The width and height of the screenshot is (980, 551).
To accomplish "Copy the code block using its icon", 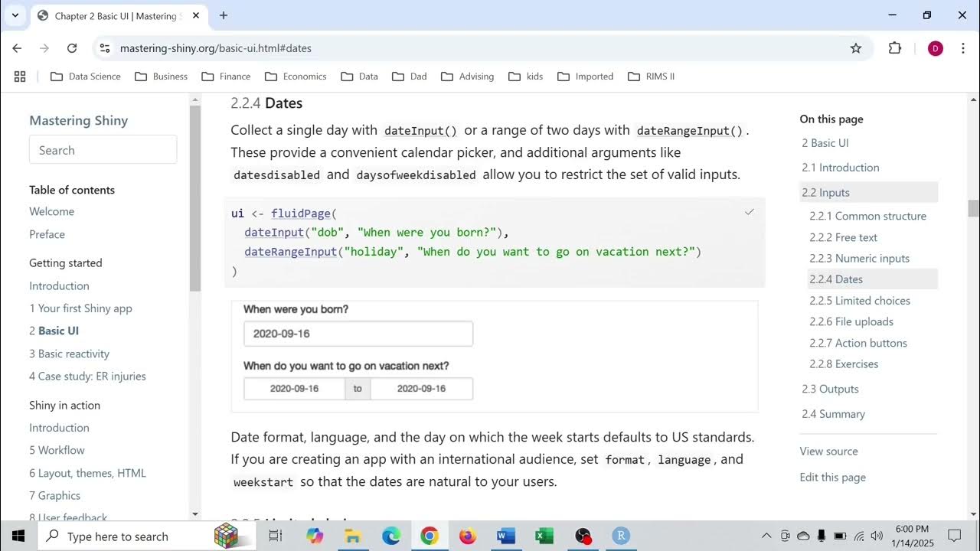I will point(750,212).
